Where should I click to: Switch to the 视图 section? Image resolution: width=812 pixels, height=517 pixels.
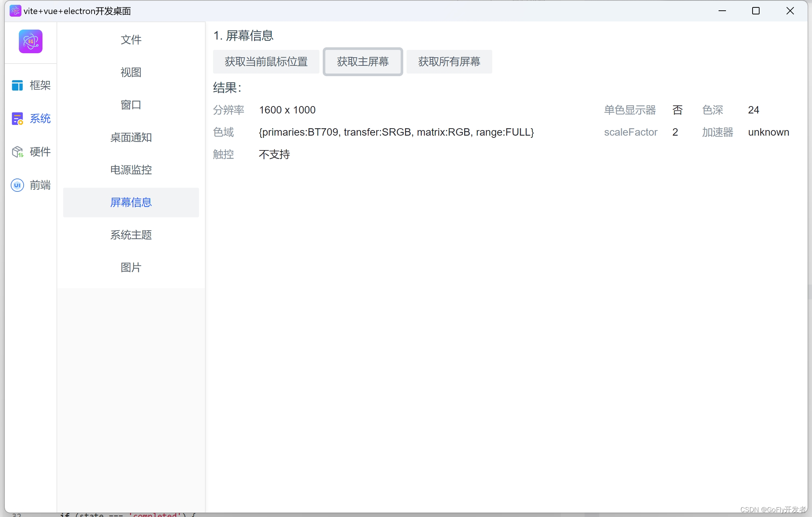pos(131,72)
